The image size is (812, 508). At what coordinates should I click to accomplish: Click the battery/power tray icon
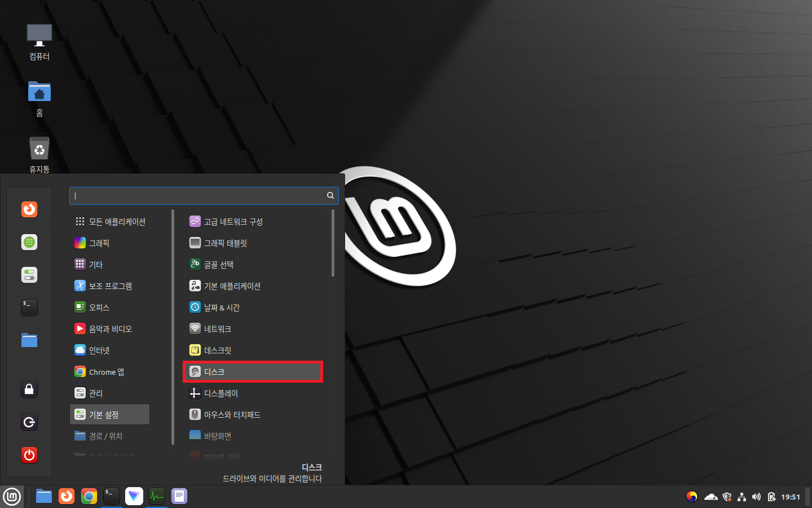pyautogui.click(x=771, y=497)
